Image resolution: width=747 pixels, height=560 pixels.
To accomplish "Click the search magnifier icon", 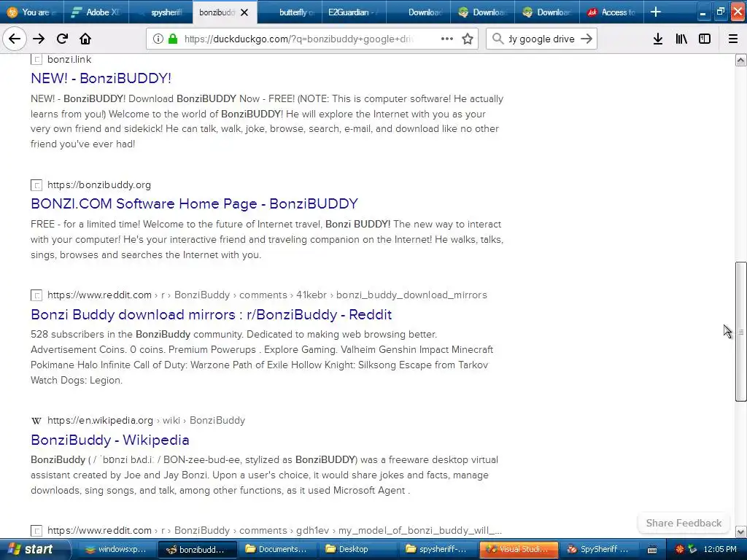I will click(498, 39).
